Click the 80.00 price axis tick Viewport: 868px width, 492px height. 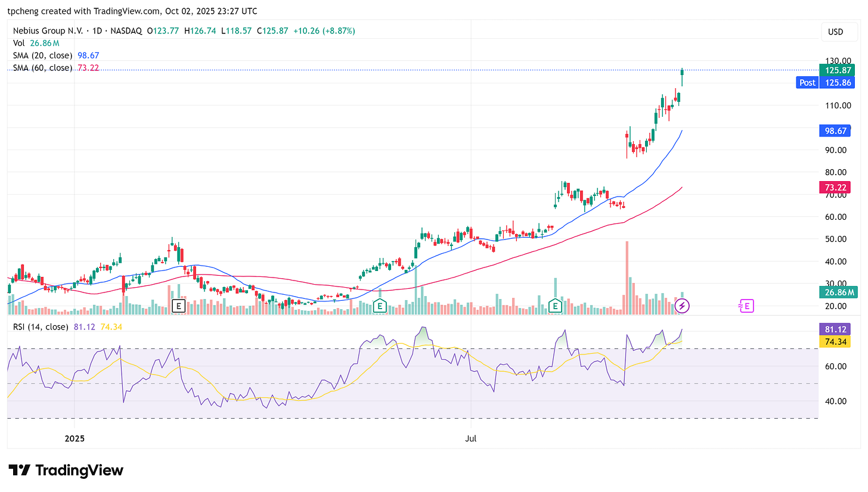[837, 172]
